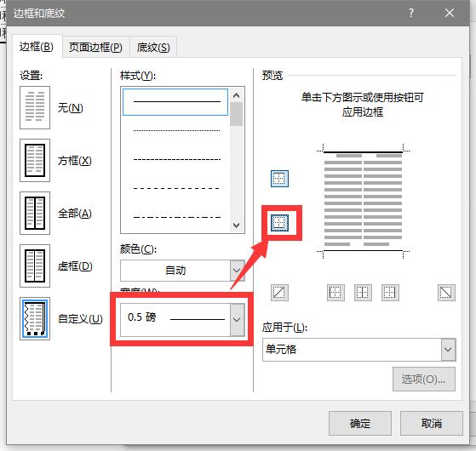The height and width of the screenshot is (451, 476).
Task: Toggle the bottom border button in preview
Action: (x=279, y=223)
